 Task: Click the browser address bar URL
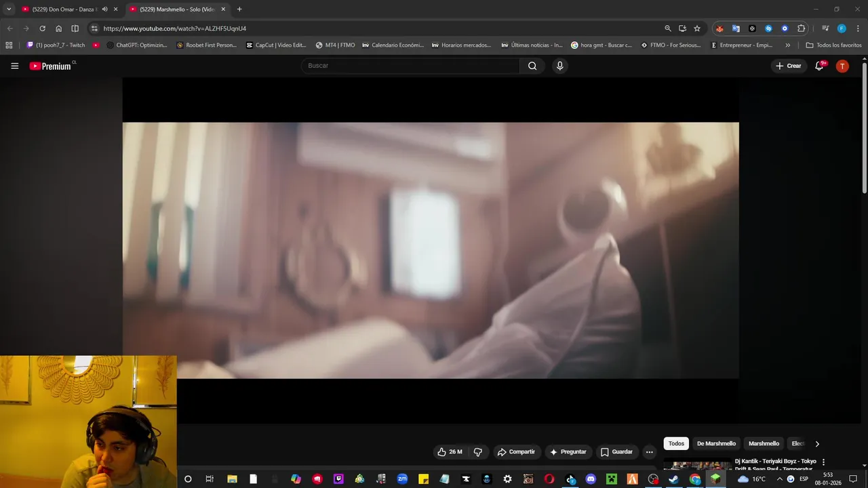[174, 28]
